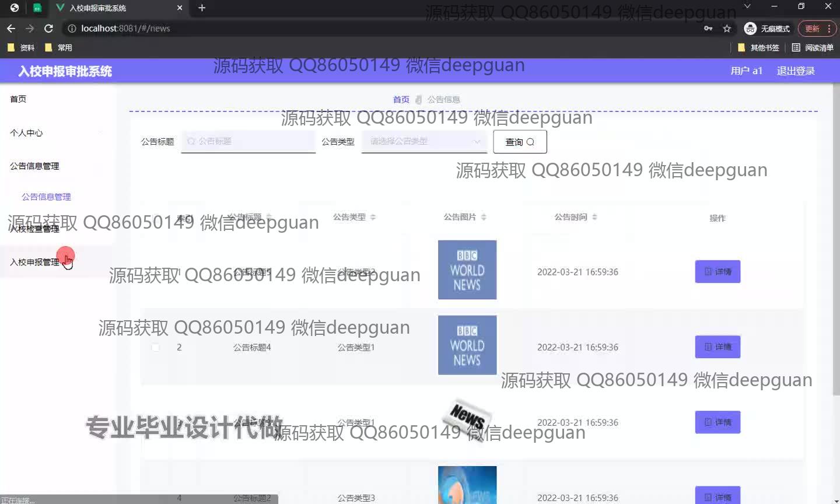Collapse the 公告信息管理 parent menu
Screen dimensions: 840x504
tap(34, 166)
